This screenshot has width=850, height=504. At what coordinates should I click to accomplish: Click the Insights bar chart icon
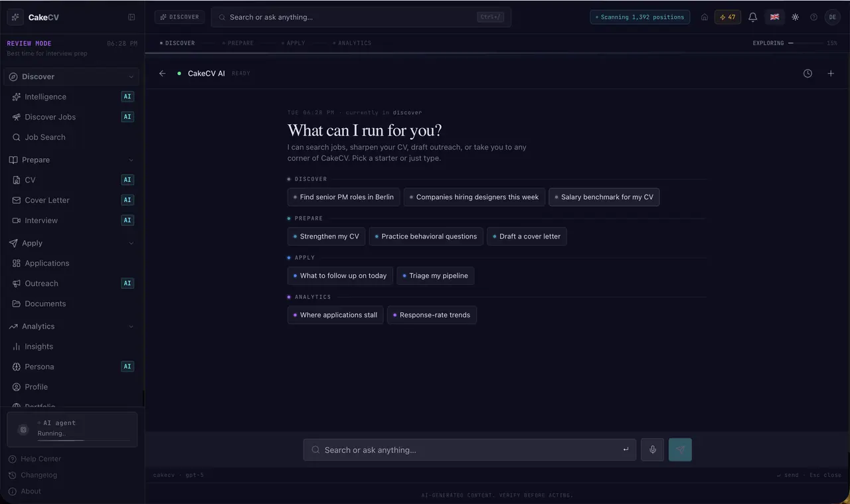pos(17,347)
